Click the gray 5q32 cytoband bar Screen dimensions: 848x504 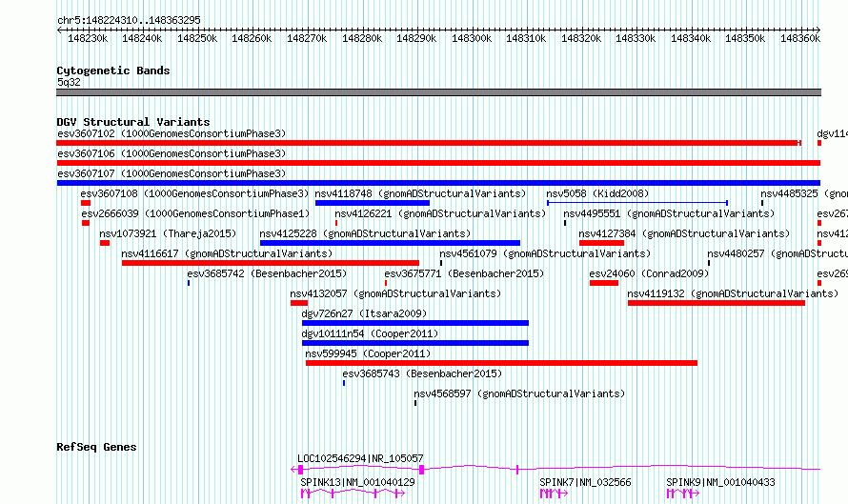(x=438, y=92)
